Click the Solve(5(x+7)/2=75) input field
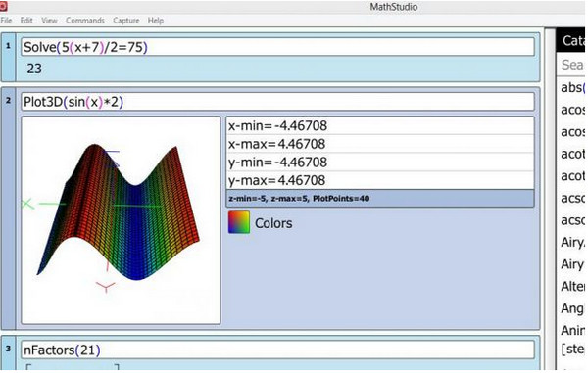This screenshot has height=373, width=588. coord(277,47)
